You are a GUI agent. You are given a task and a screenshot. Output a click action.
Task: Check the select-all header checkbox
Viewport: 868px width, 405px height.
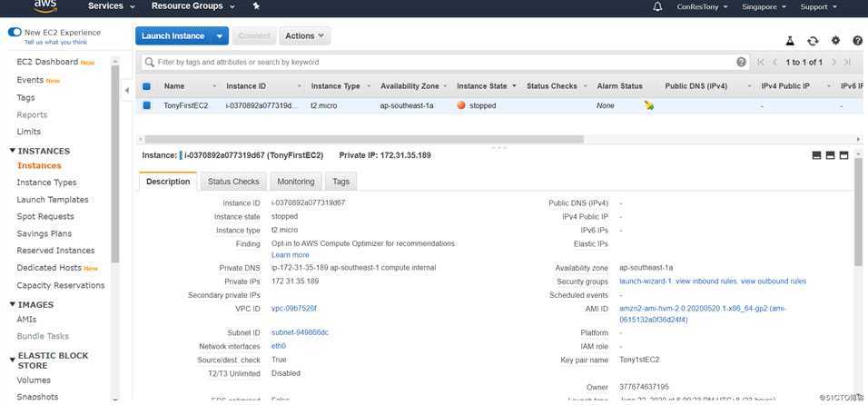147,86
